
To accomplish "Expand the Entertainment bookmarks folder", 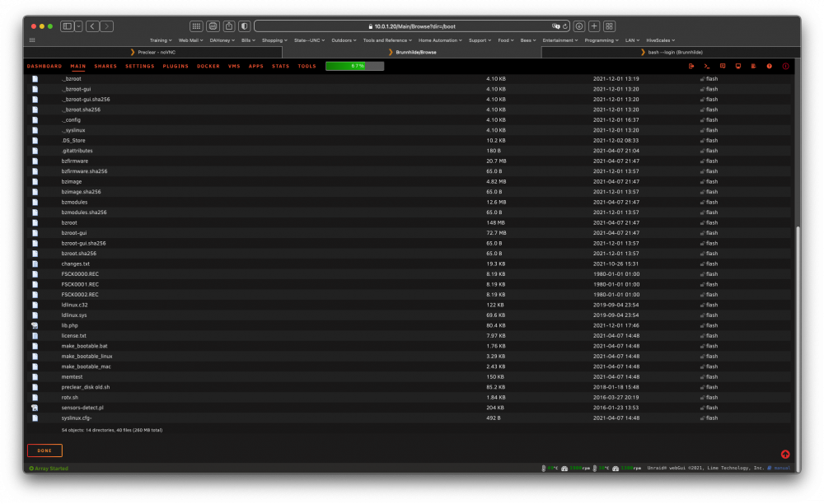I will point(559,40).
